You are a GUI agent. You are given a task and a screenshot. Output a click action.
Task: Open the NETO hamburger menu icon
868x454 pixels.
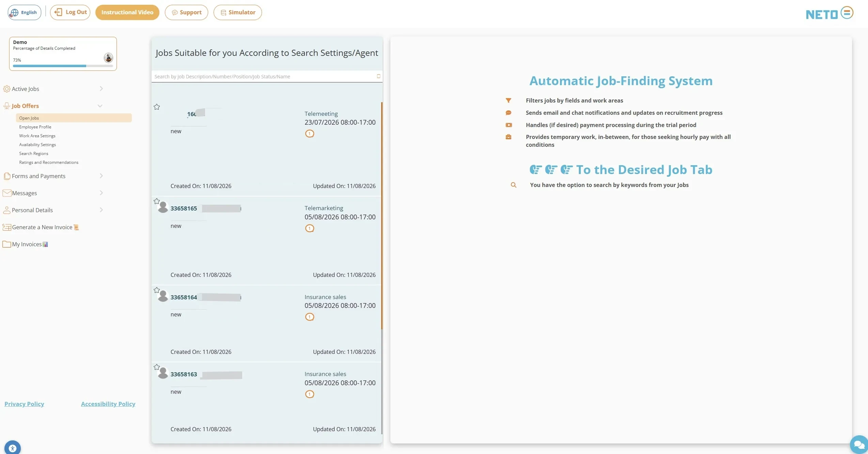847,13
